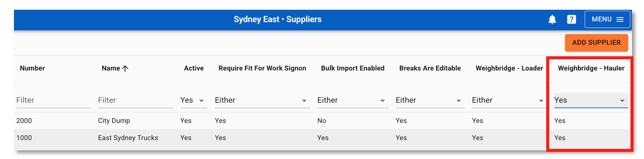
Task: Click supplier number 2000 cell
Action: tap(24, 121)
